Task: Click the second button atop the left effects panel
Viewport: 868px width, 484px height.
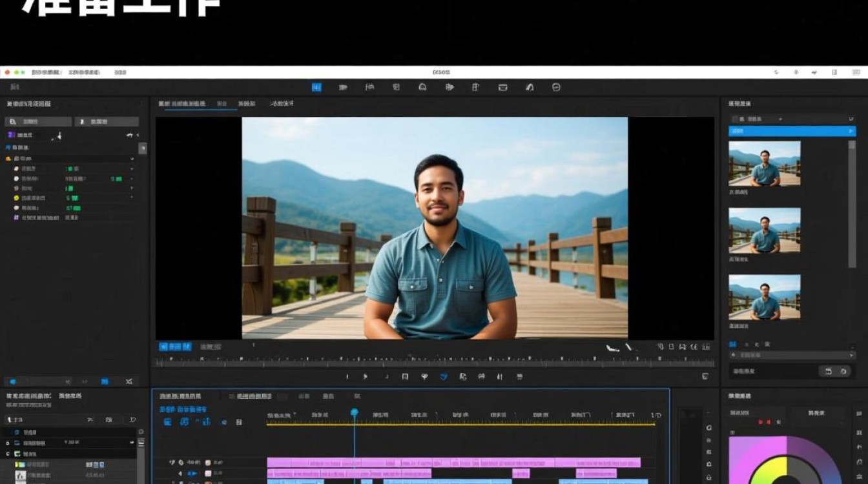Action: 107,121
